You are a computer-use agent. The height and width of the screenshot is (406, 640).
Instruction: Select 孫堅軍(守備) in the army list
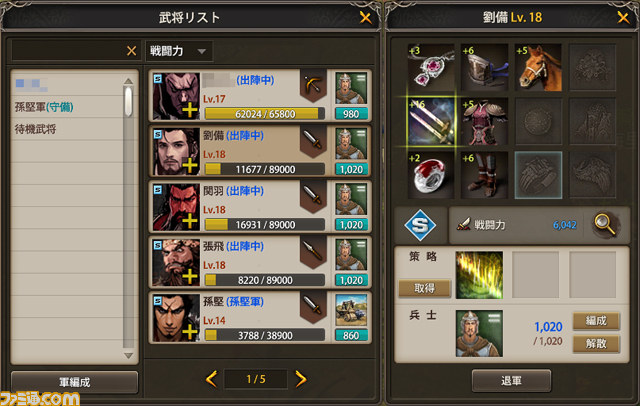tap(44, 107)
